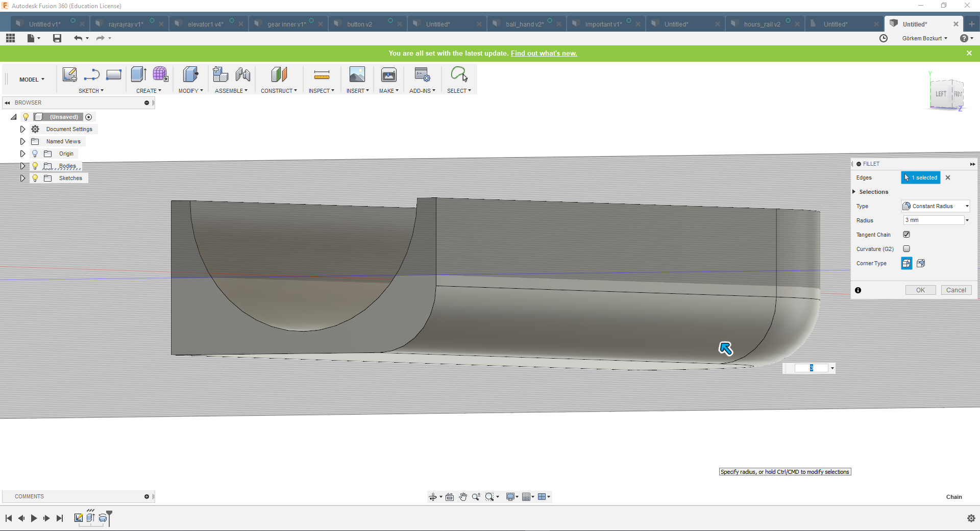Screen dimensions: 980x531
Task: Click the Create Sketch icon
Action: click(69, 74)
